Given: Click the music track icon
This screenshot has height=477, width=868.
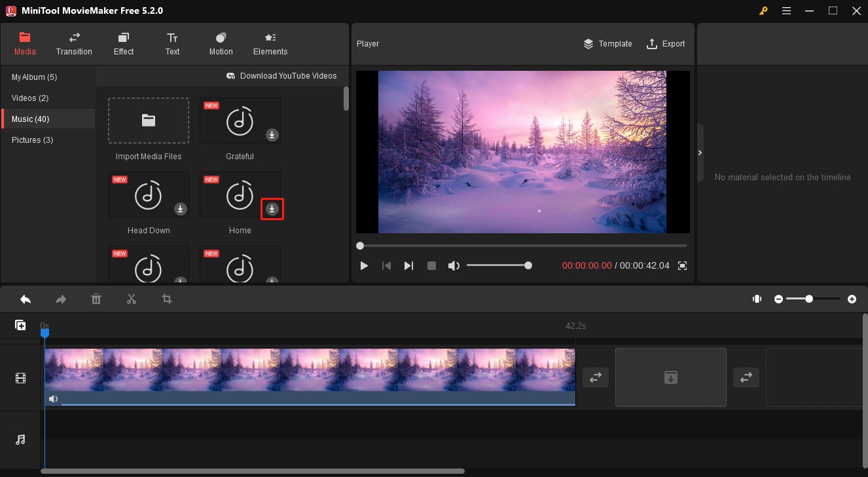Looking at the screenshot, I should click(x=21, y=440).
